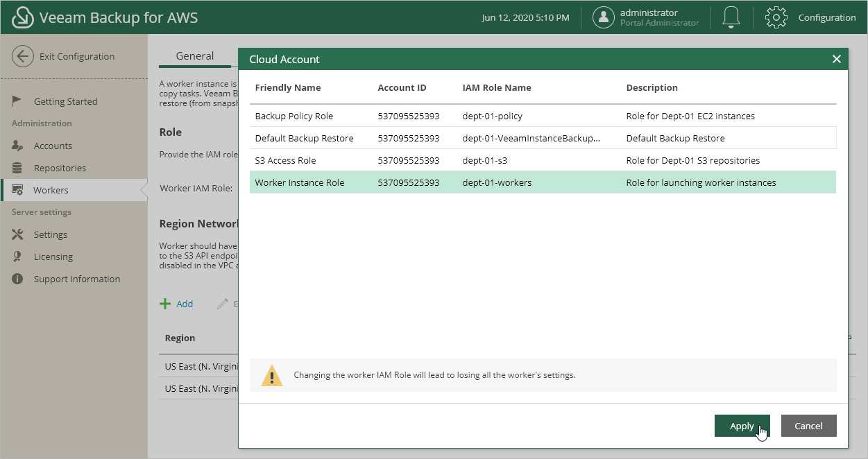Image resolution: width=868 pixels, height=459 pixels.
Task: Sort by Account ID column header
Action: (x=402, y=87)
